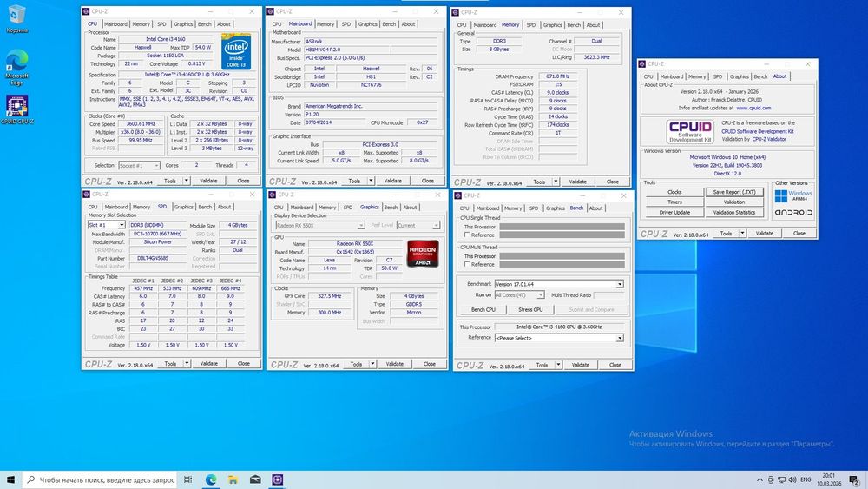Viewport: 868px width, 489px height.
Task: Launch Microsoft Edge from the desktop shortcut
Action: point(16,61)
